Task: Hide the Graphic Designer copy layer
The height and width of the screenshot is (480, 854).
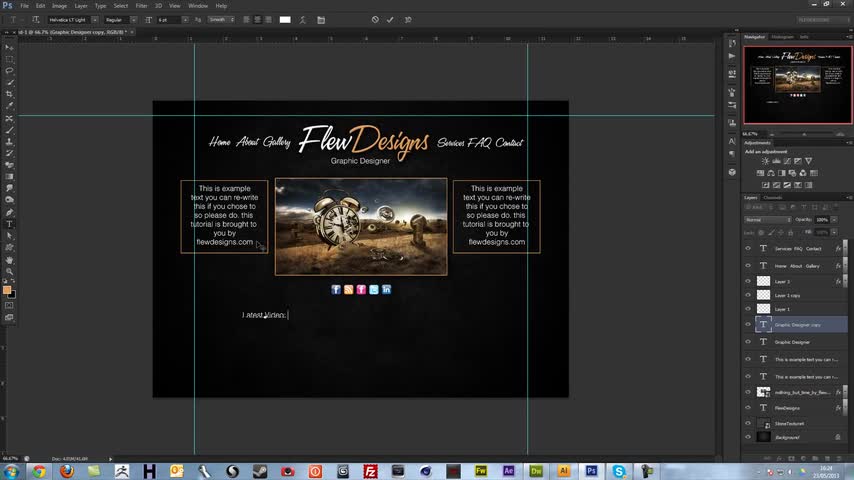Action: coord(748,325)
